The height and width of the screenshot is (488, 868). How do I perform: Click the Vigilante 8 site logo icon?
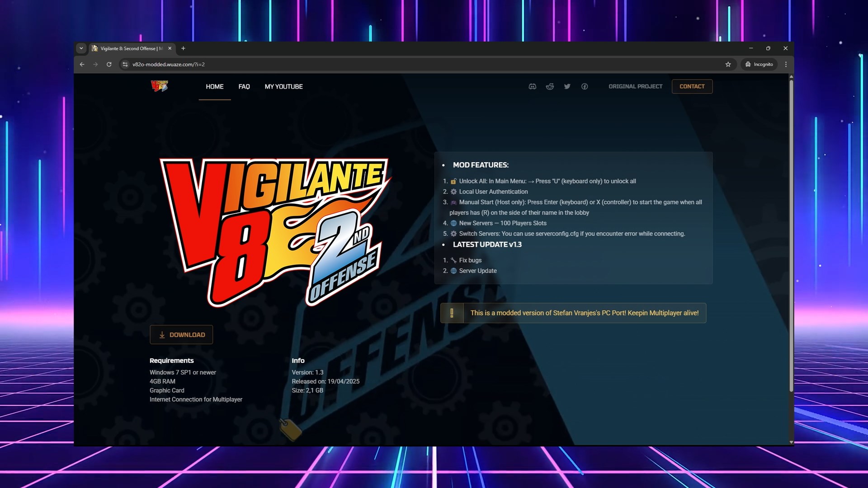tap(159, 86)
